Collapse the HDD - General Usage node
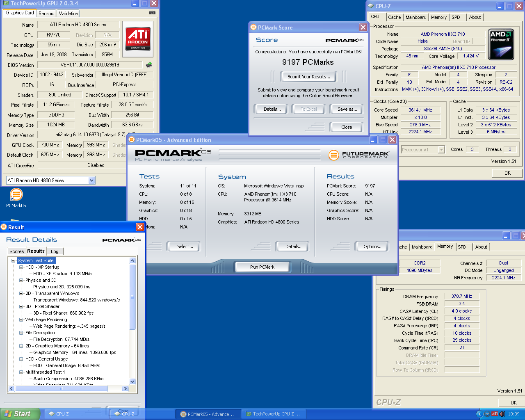The height and width of the screenshot is (420, 525). 21,359
